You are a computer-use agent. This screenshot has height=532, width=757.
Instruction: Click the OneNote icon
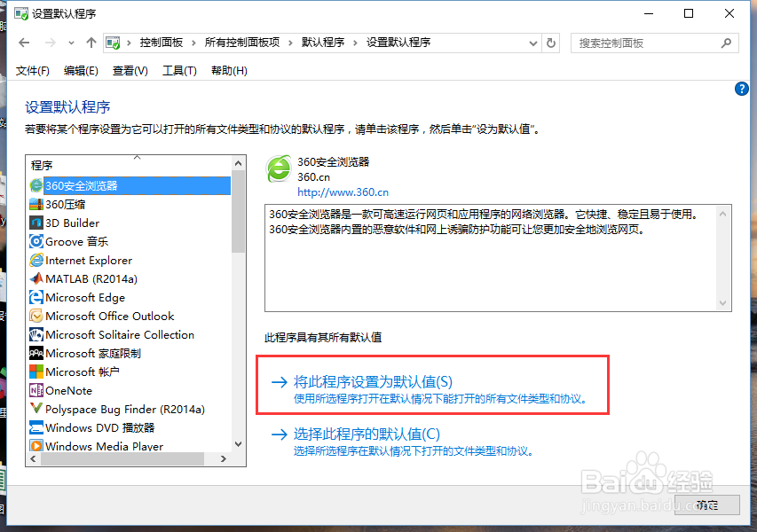(x=36, y=391)
